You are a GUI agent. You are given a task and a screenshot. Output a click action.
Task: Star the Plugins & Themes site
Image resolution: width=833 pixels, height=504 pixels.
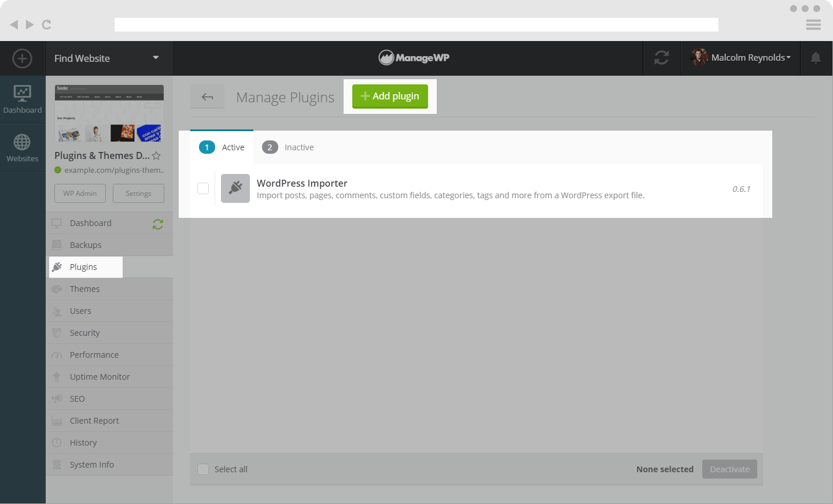tap(156, 155)
